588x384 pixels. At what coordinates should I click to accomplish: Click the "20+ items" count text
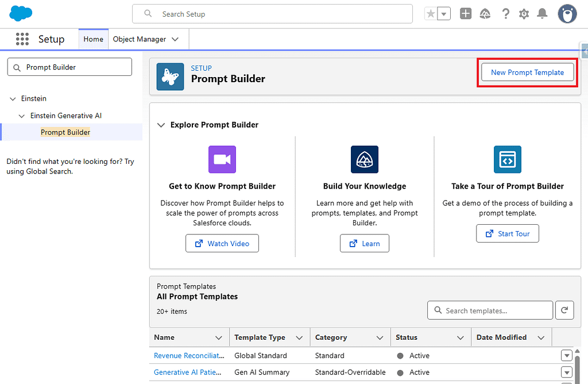(172, 312)
